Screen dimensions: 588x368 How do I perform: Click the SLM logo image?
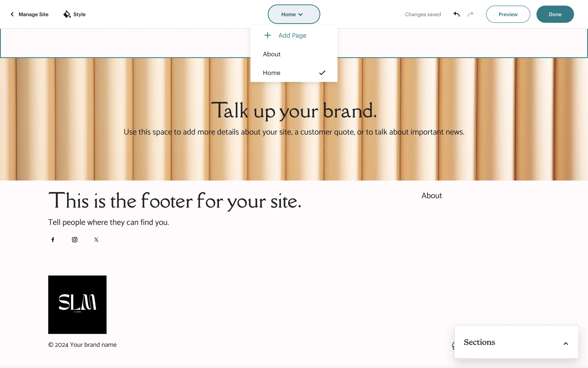point(77,305)
